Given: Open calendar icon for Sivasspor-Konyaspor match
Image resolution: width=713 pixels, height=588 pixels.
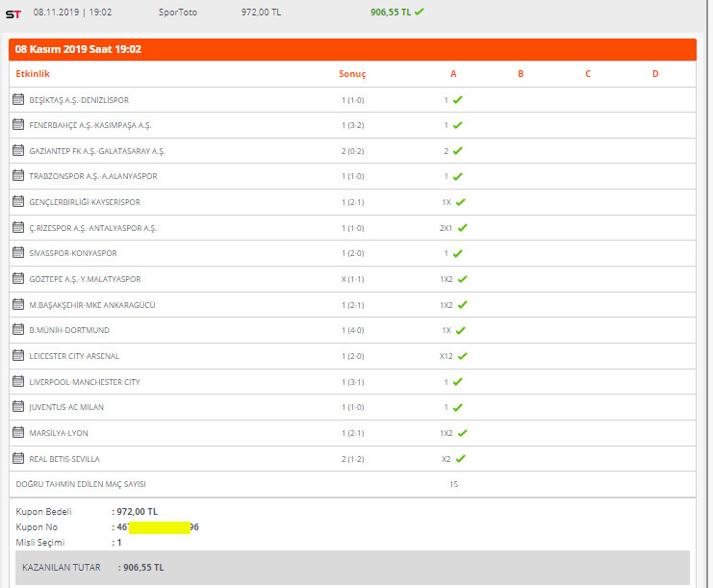Looking at the screenshot, I should coord(18,252).
